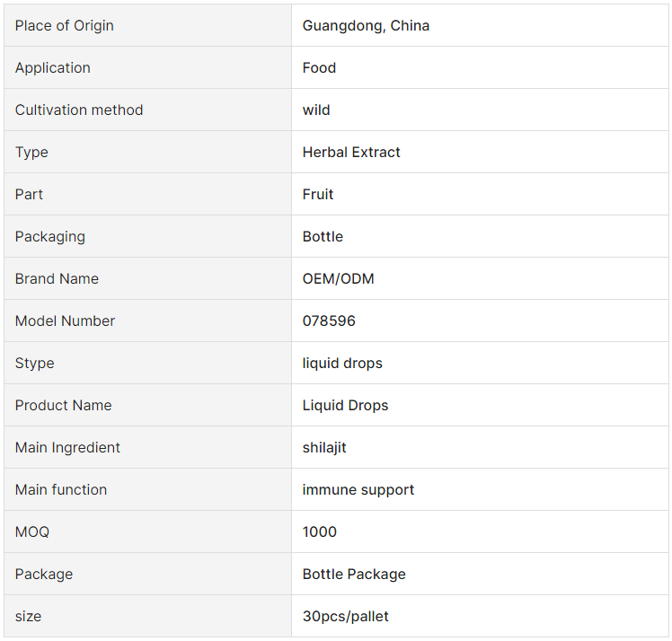This screenshot has width=672, height=641.
Task: Select the immune support function value
Action: (x=358, y=490)
